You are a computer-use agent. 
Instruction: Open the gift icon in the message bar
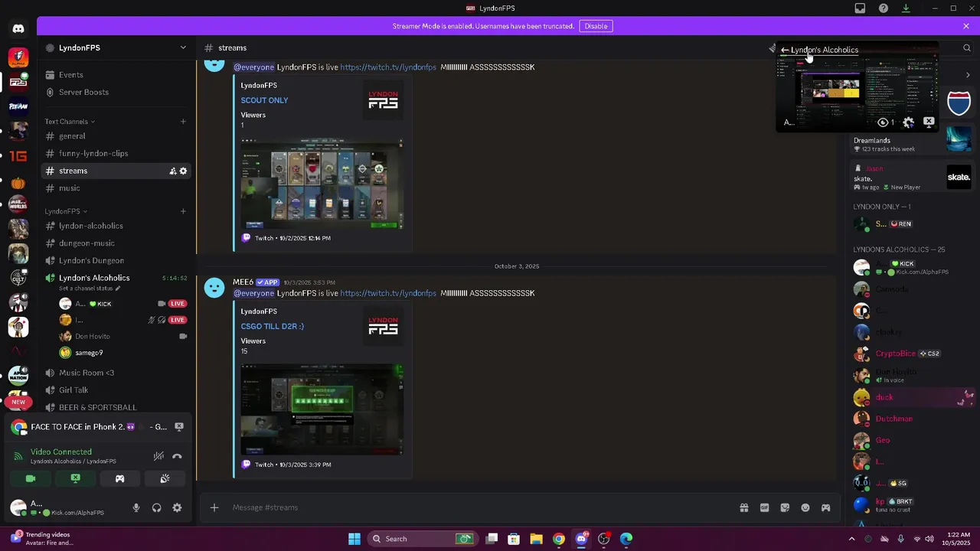(x=743, y=507)
